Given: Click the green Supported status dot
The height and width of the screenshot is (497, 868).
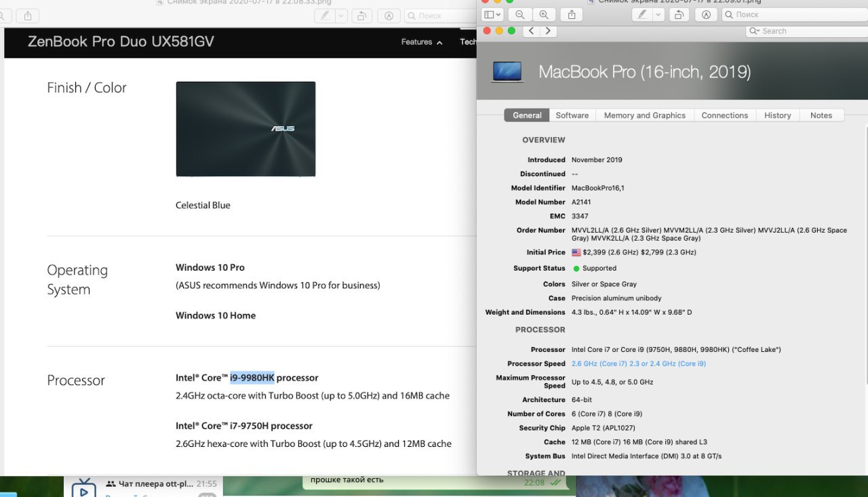Looking at the screenshot, I should [576, 269].
